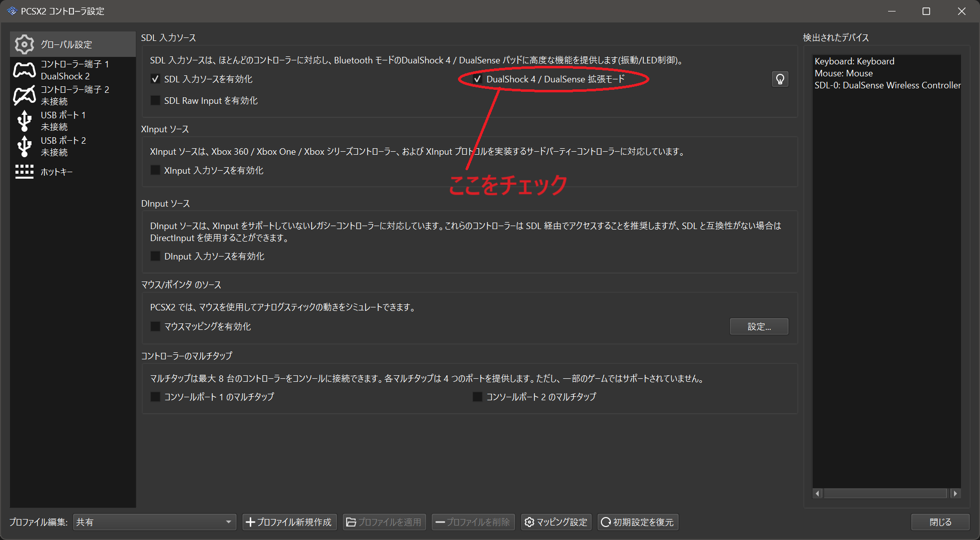Open コントローラー端子 2 disconnected gamepad icon
The height and width of the screenshot is (540, 980).
pos(24,95)
